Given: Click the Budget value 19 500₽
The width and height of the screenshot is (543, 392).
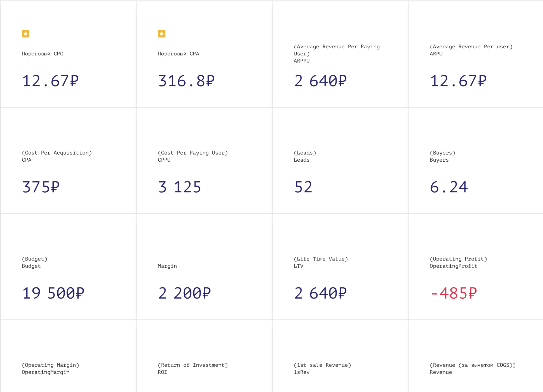Looking at the screenshot, I should [53, 293].
